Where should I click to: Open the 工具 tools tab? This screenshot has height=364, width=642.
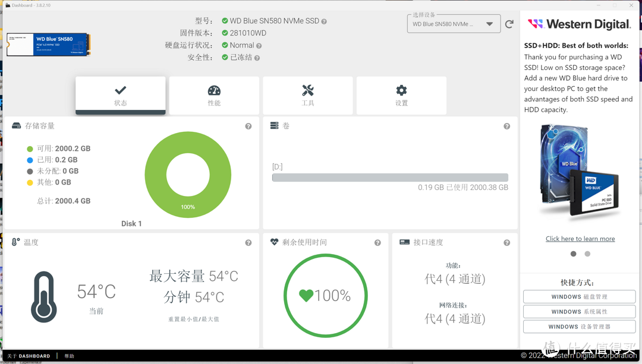(308, 95)
